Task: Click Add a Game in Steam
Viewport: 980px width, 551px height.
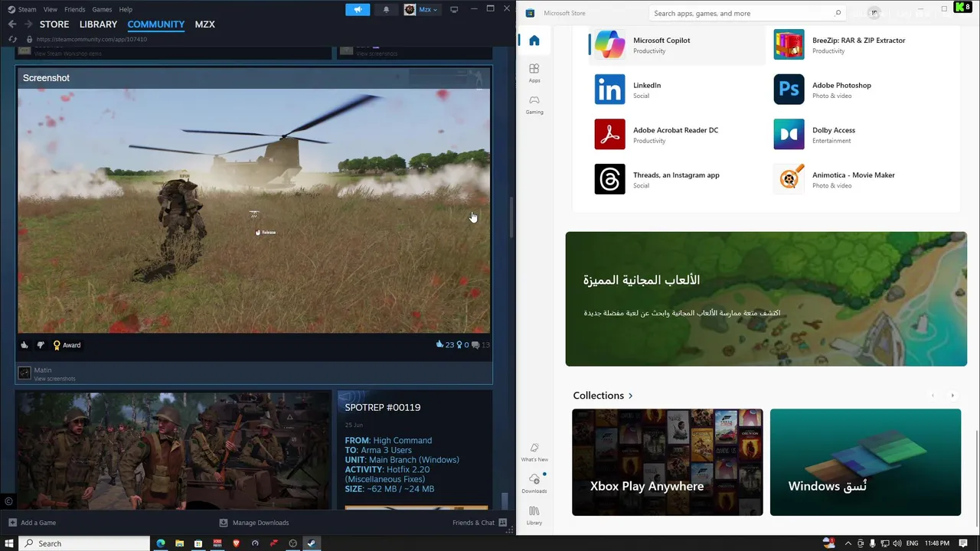Action: click(32, 523)
